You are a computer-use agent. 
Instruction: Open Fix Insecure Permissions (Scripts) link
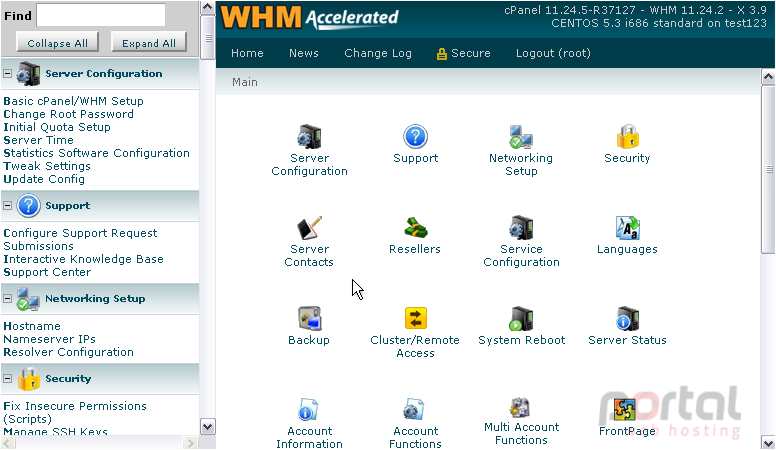[x=75, y=412]
